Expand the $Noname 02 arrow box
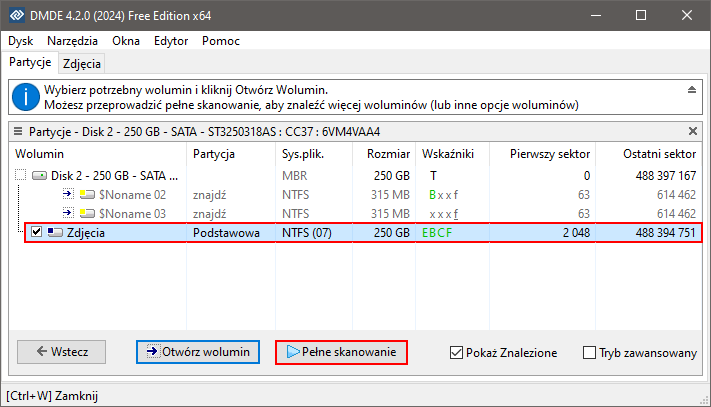Image resolution: width=711 pixels, height=407 pixels. pos(67,194)
